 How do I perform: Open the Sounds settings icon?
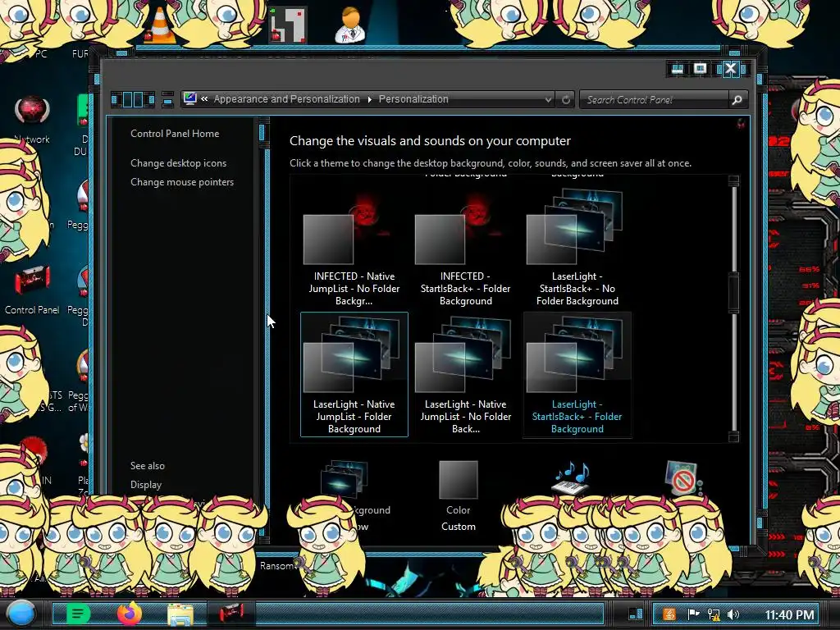click(571, 478)
